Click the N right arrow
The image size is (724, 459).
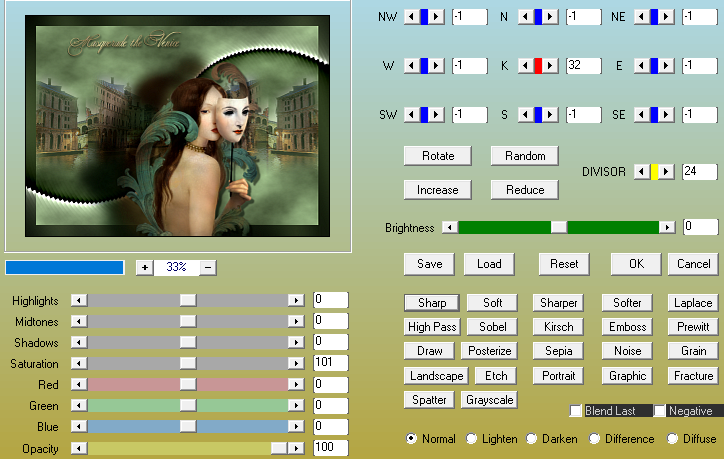coord(550,17)
